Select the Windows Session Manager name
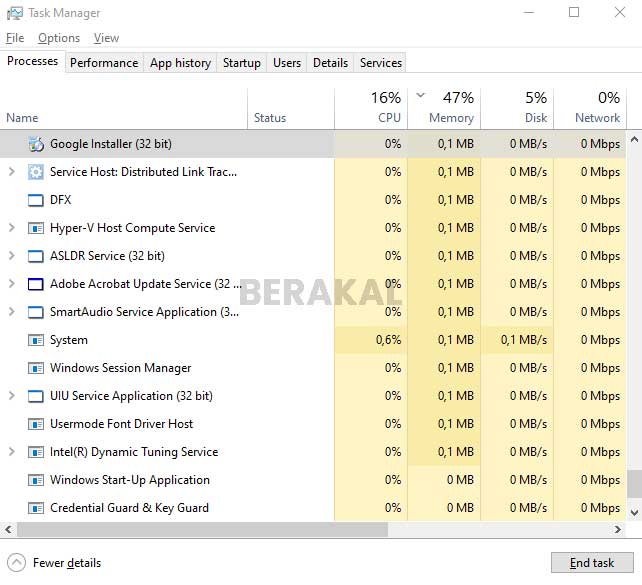Viewport: 642px width, 585px height. click(120, 368)
